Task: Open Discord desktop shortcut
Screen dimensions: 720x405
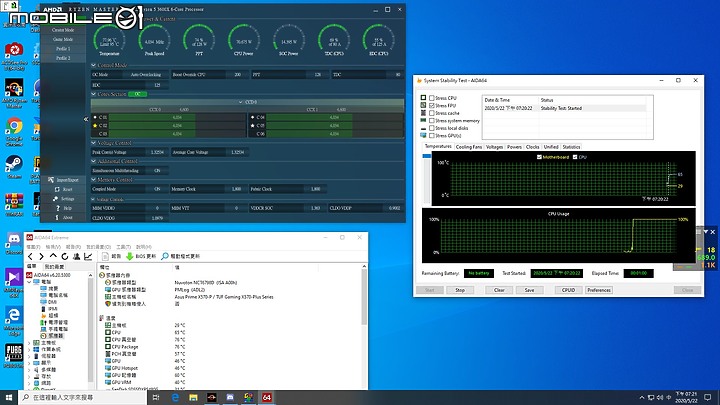Action: click(x=14, y=241)
